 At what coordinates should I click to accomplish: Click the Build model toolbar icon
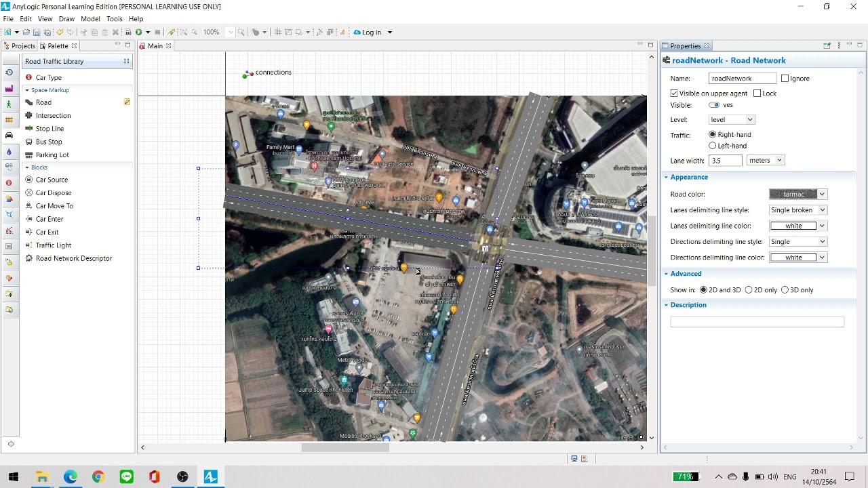point(127,32)
